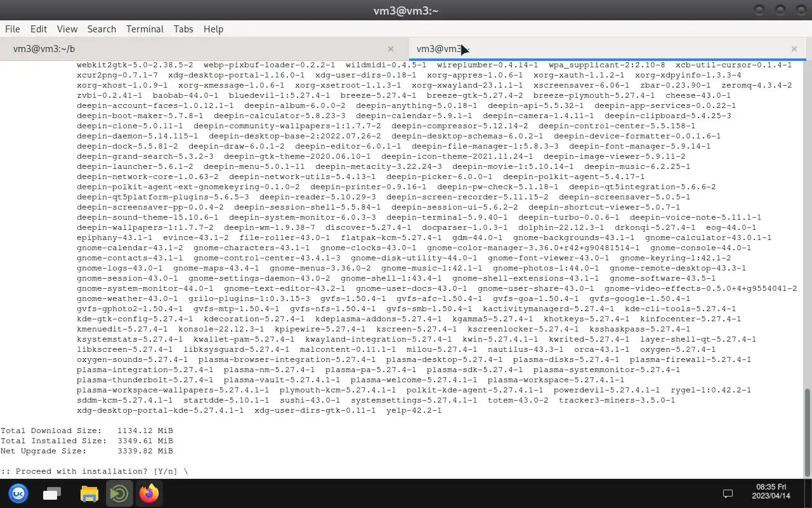Screen dimensions: 812x508
Task: Click 'Net Upgrade Size:' line
Action: point(87,451)
